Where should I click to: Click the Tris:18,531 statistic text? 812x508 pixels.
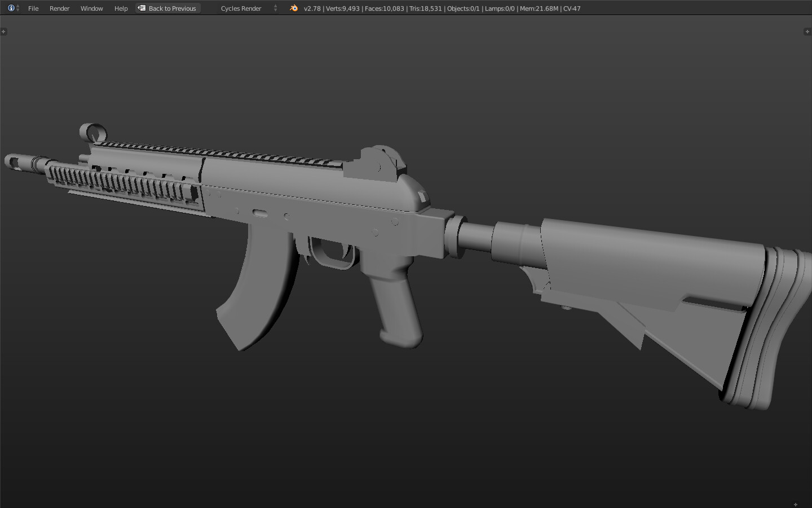tap(426, 8)
